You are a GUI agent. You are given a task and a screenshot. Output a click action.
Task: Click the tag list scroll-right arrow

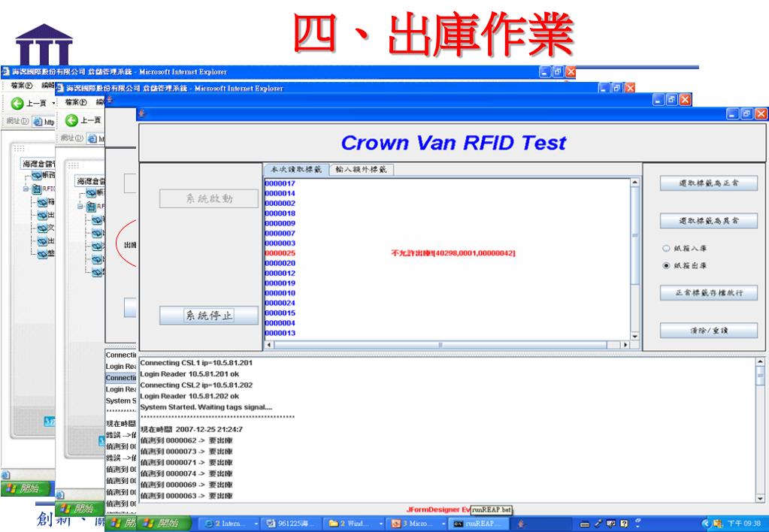(625, 345)
